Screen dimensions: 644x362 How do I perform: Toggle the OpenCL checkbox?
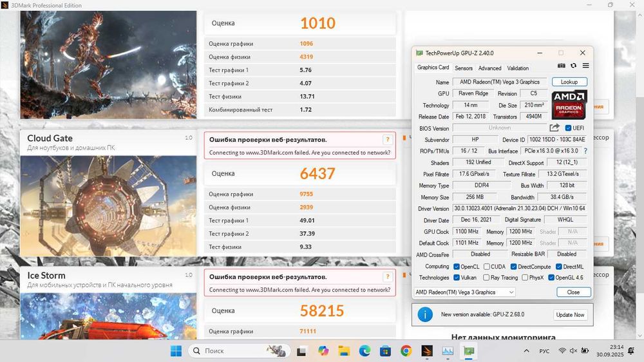457,267
